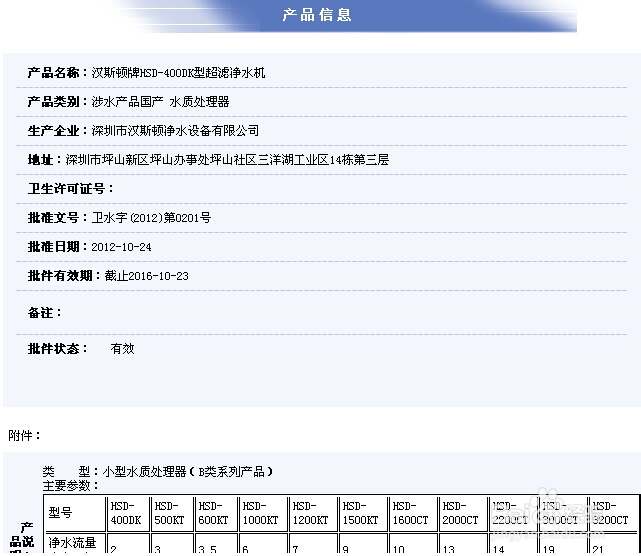Click table cell HSD-1000KT
This screenshot has height=556, width=641.
click(x=263, y=513)
